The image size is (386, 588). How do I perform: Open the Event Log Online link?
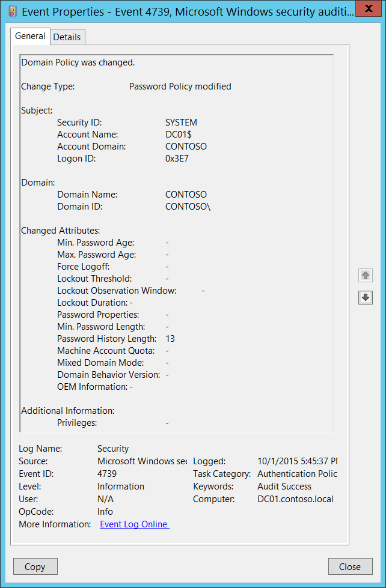tap(134, 524)
